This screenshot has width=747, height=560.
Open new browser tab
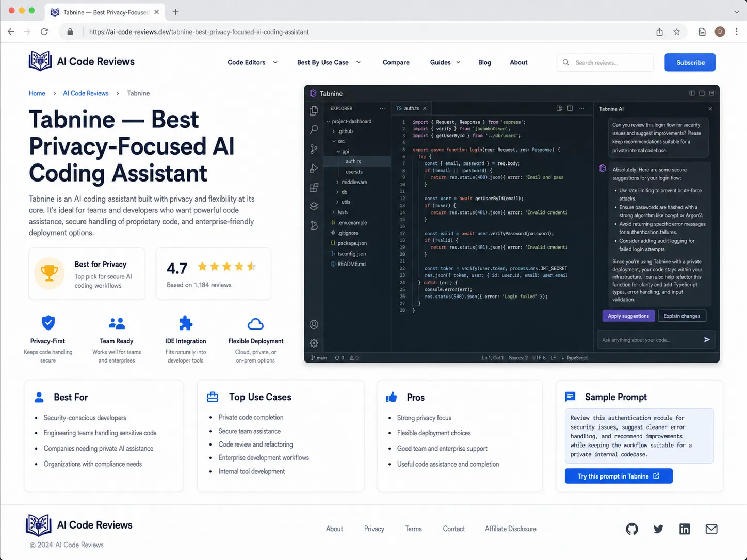point(175,12)
